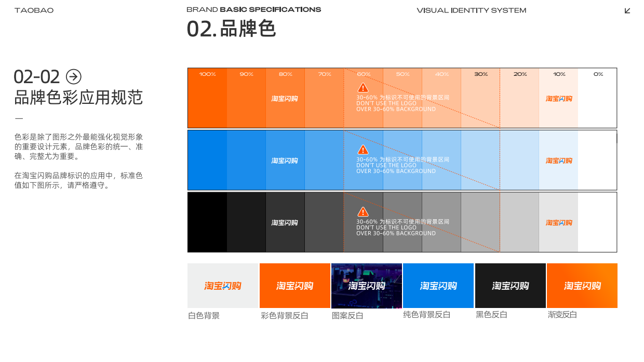Select the white 淘宝闪购 logo on dark gray cell
644x362 pixels.
coord(285,223)
